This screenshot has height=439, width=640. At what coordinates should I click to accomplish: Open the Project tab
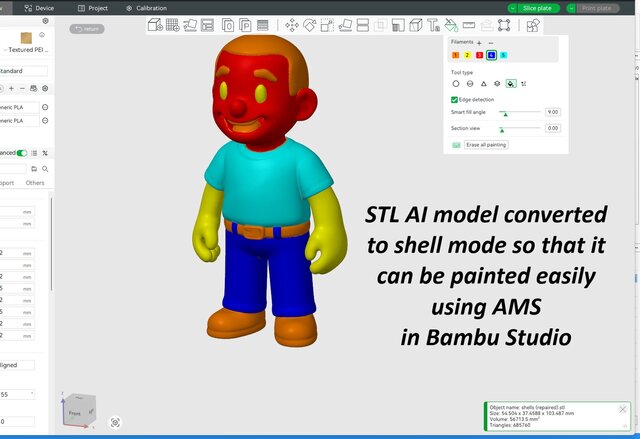tap(93, 8)
